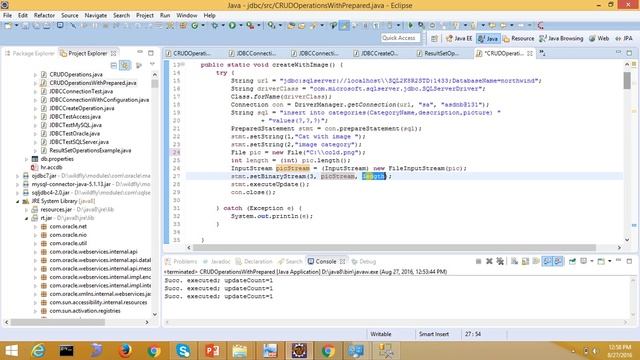Collapse JRE System Library node

(x=18, y=201)
